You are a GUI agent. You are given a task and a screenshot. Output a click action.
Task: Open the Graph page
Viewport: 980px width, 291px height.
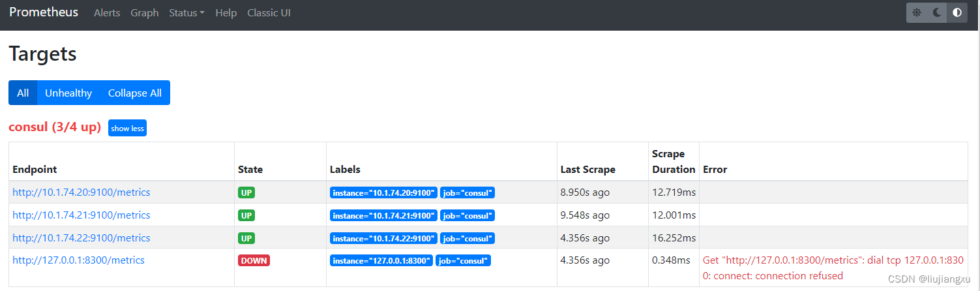click(145, 13)
